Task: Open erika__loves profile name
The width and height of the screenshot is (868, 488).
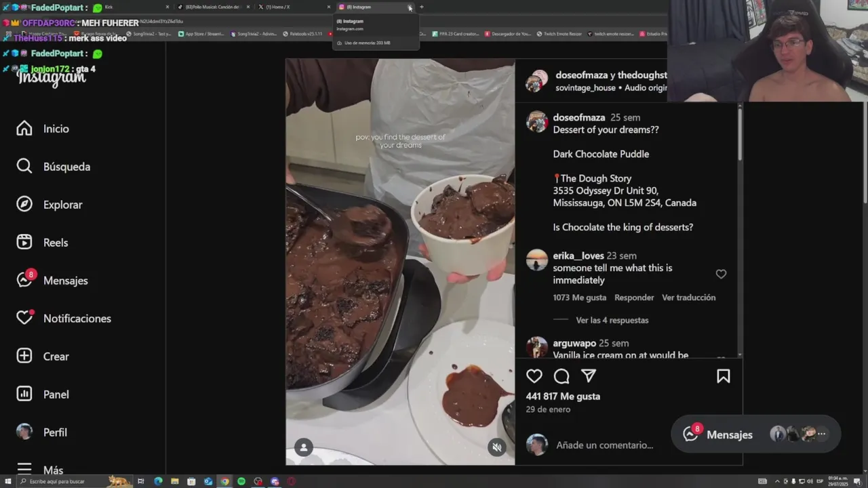Action: pyautogui.click(x=578, y=256)
